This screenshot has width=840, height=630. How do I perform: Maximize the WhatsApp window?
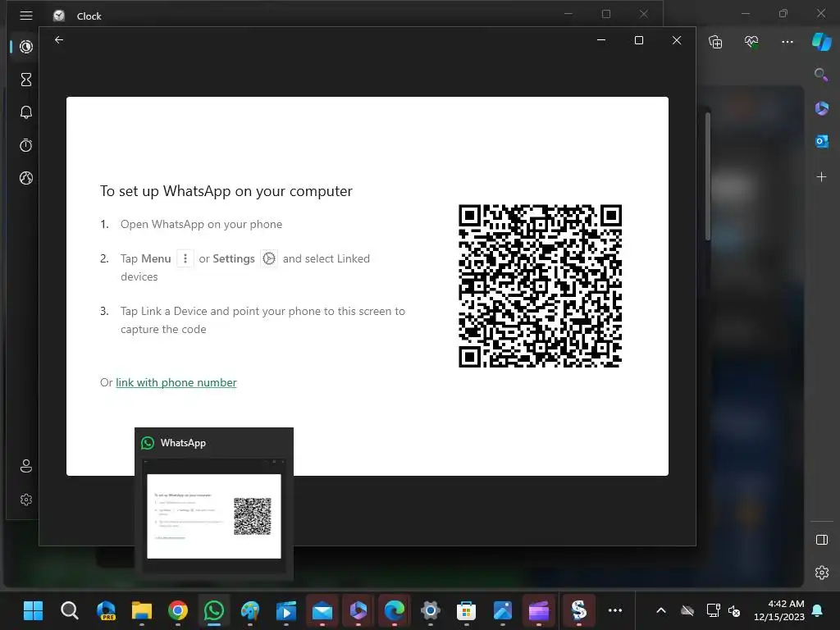(638, 40)
